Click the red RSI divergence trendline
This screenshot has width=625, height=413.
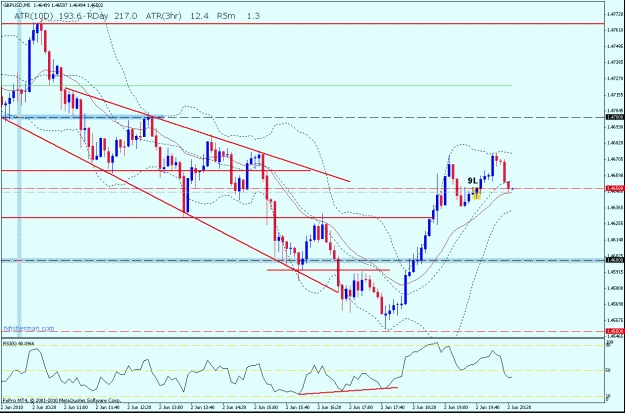click(x=348, y=391)
